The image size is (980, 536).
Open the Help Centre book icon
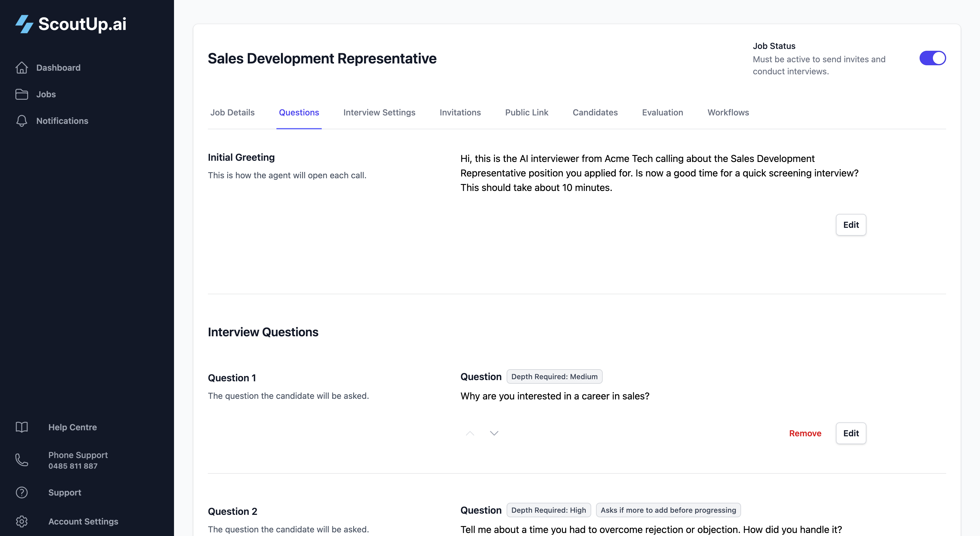[x=22, y=427]
